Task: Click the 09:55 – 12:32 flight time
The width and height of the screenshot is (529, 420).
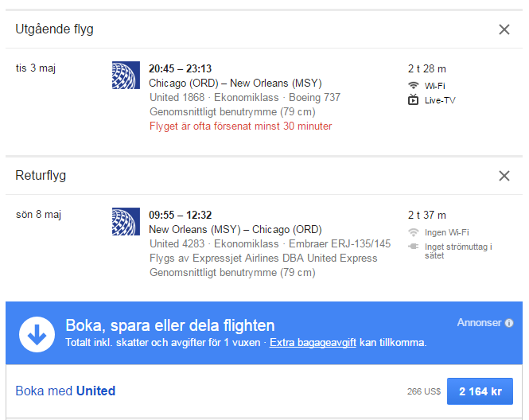Action: click(180, 215)
